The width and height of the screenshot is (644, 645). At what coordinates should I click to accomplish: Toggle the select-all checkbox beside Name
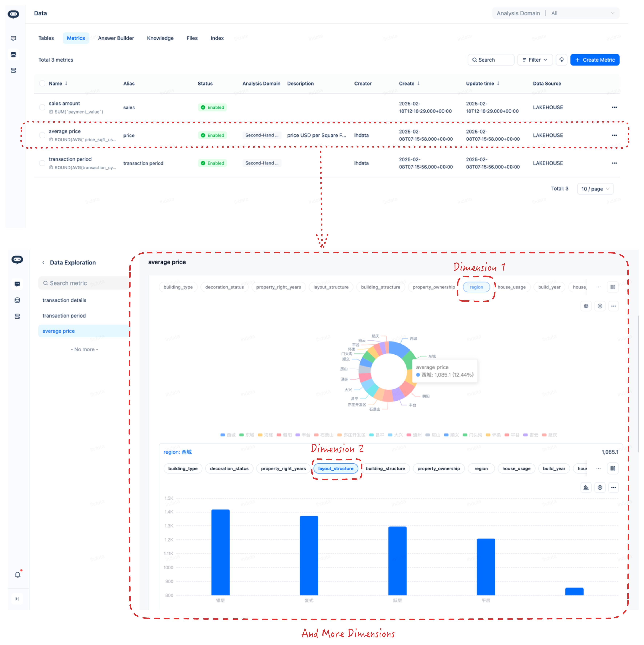coord(42,83)
